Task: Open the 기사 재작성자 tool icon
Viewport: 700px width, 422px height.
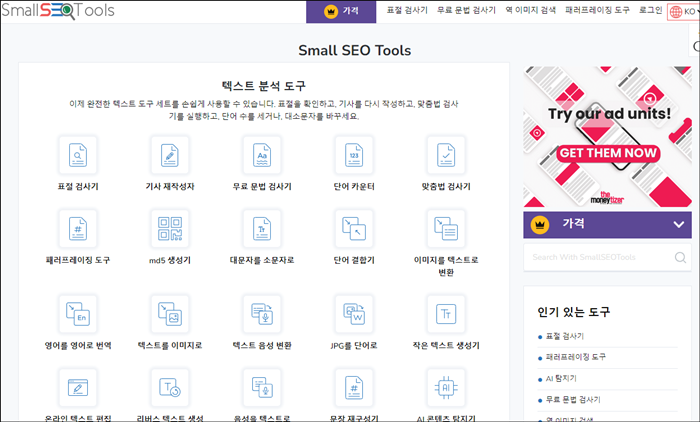Action: (170, 155)
